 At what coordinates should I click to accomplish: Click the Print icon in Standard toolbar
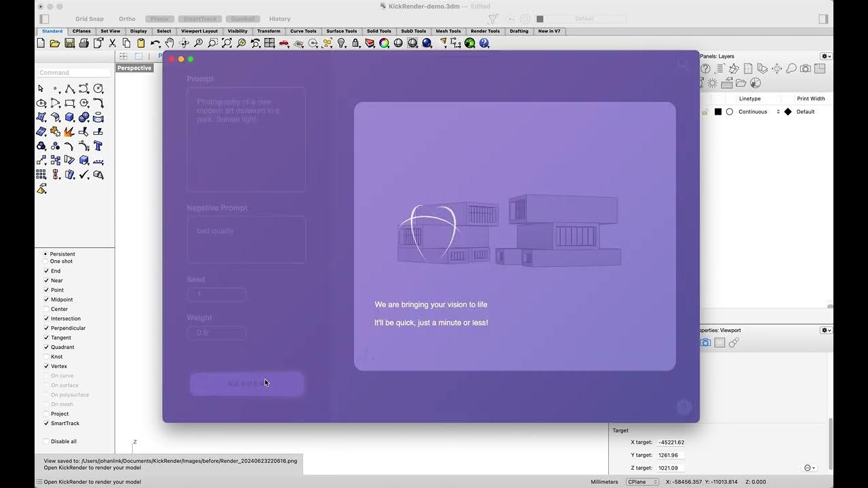[83, 43]
